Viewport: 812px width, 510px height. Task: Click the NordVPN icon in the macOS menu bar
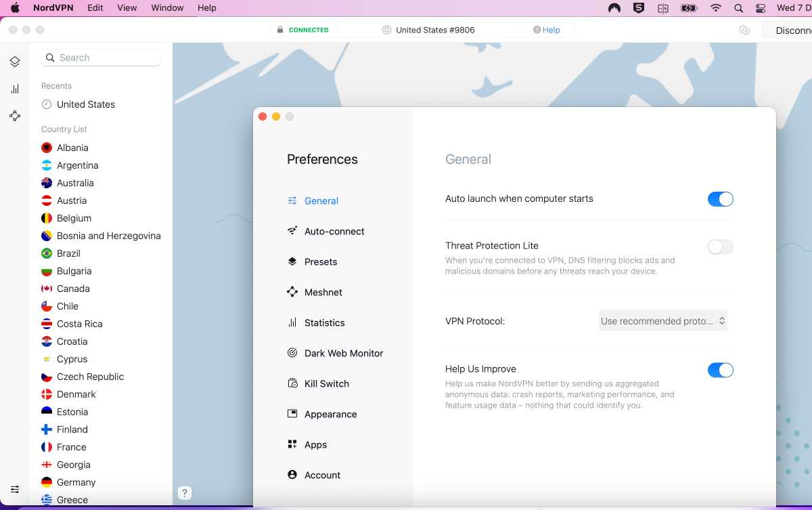[x=614, y=8]
